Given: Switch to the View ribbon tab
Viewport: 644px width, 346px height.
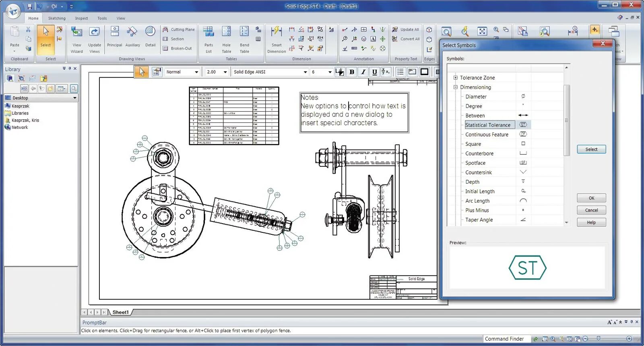Looking at the screenshot, I should tap(121, 18).
